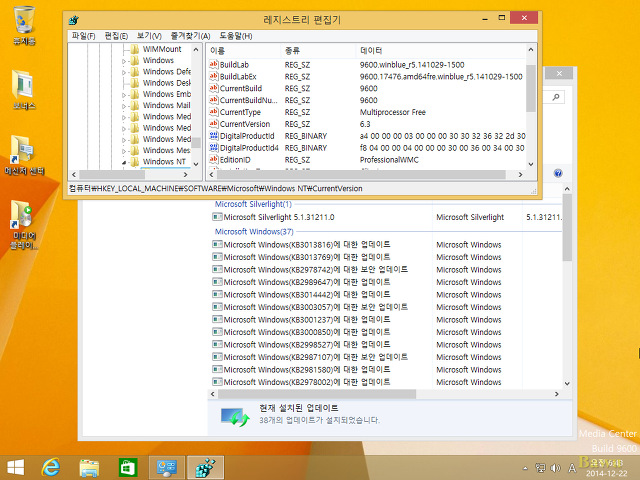This screenshot has height=480, width=640.
Task: Collapse the Microsoft Silverlight(1) group
Action: pos(253,204)
